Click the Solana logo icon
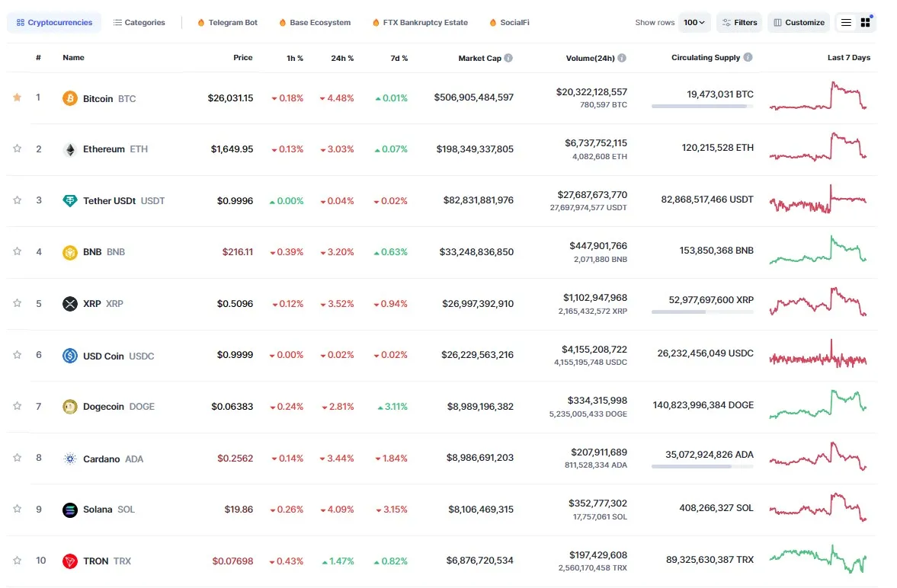The image size is (897, 588). point(70,510)
